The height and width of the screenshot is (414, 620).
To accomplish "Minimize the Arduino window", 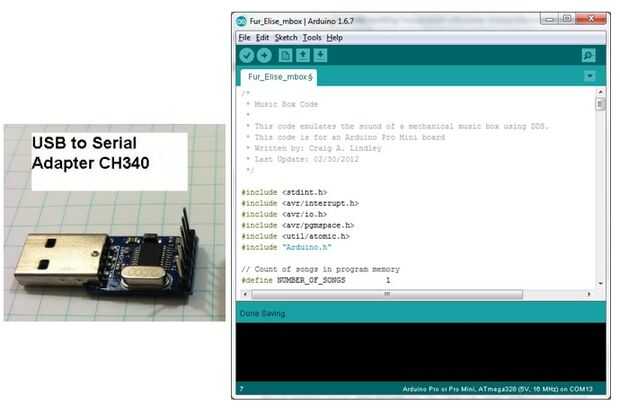I will [549, 19].
